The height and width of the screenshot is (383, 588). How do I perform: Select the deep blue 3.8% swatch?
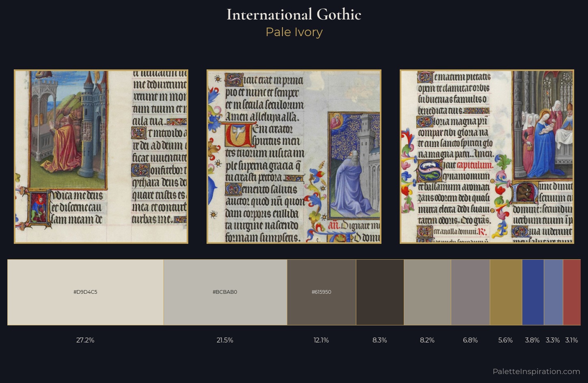click(x=533, y=292)
